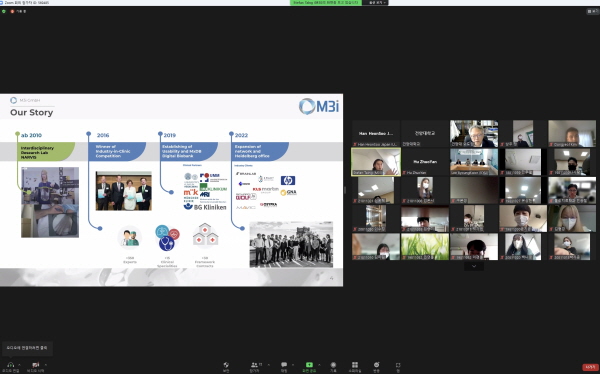Join audio using the headphone icon
The width and height of the screenshot is (600, 374).
point(10,364)
